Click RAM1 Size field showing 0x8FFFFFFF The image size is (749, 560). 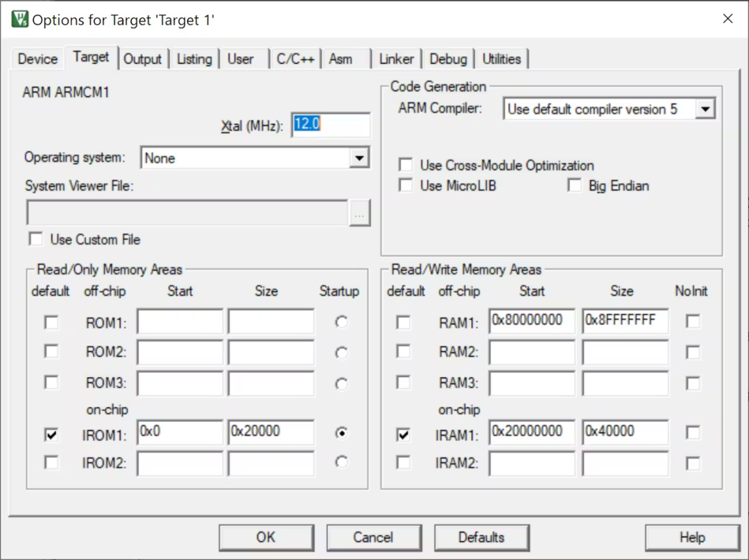click(x=626, y=321)
